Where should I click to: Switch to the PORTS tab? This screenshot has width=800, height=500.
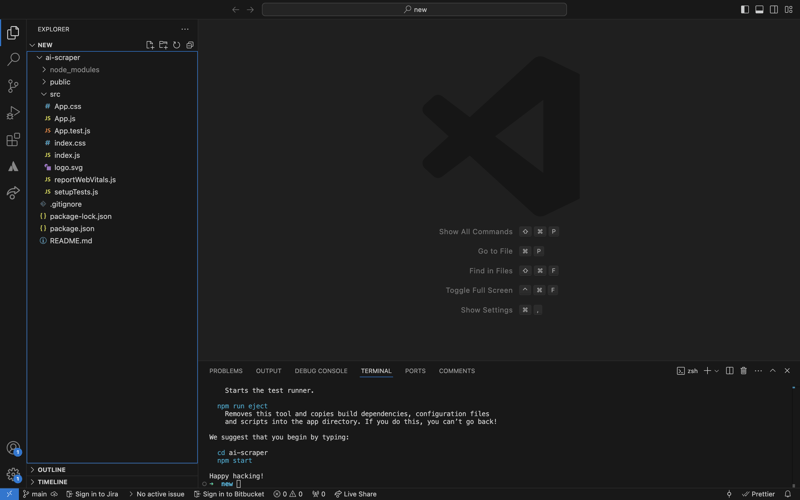click(415, 371)
